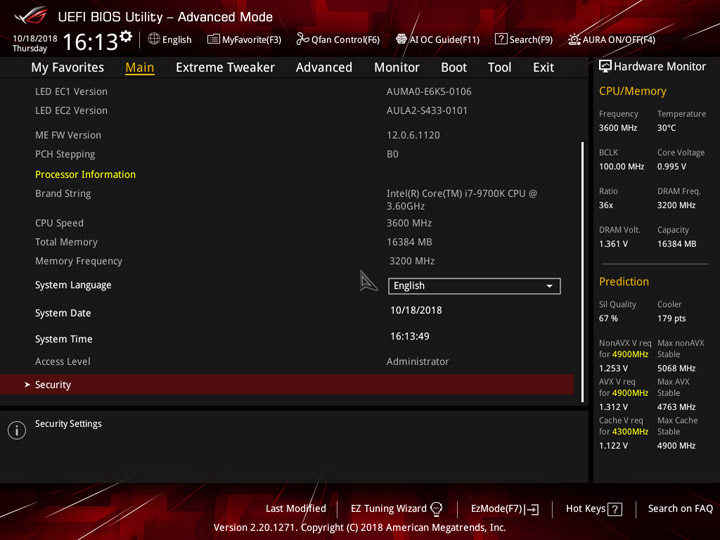This screenshot has width=720, height=540.
Task: Click the clock time 16:13
Action: tap(90, 42)
